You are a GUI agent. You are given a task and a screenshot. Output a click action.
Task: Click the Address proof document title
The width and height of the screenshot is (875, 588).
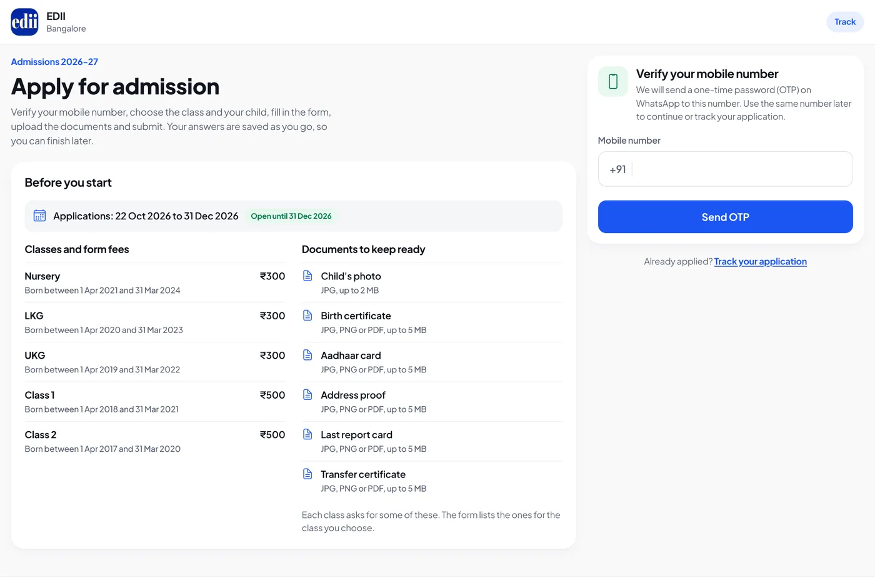coord(353,395)
